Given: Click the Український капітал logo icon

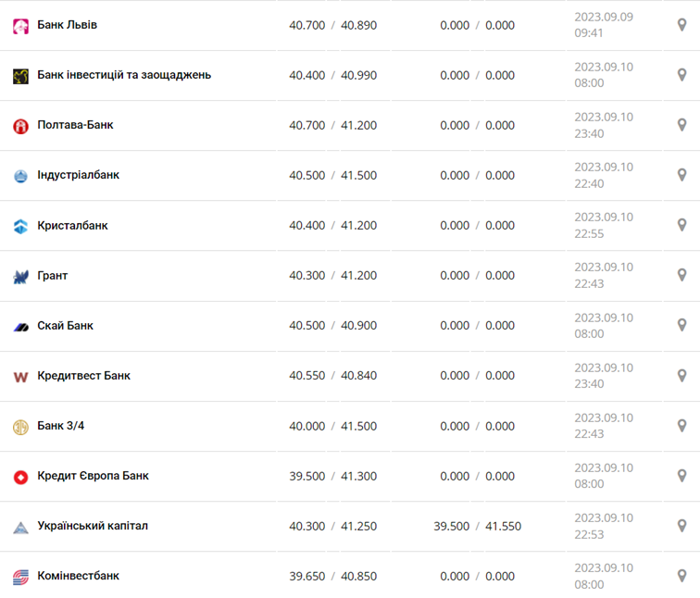Looking at the screenshot, I should pos(20,527).
